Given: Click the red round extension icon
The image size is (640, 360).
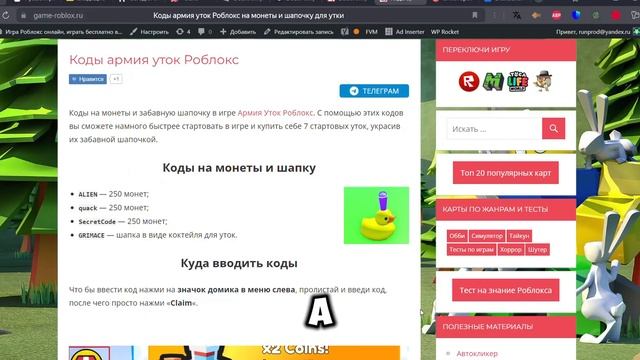Looking at the screenshot, I should point(616,16).
